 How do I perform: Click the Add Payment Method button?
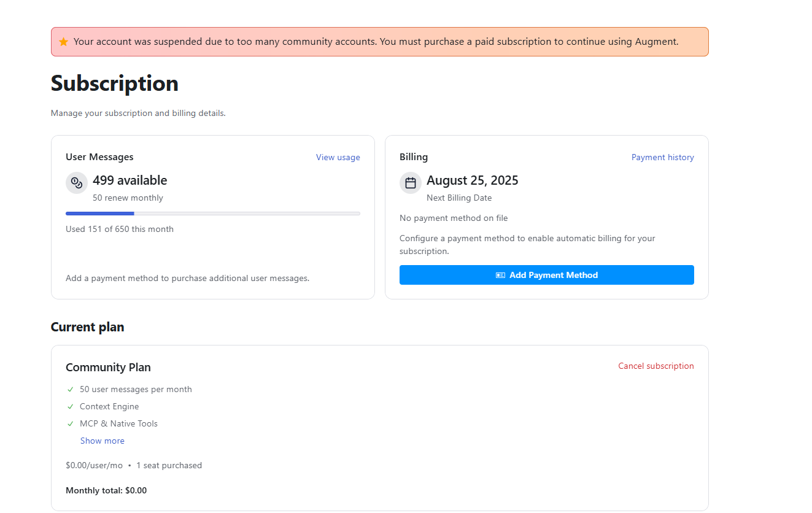(x=547, y=275)
